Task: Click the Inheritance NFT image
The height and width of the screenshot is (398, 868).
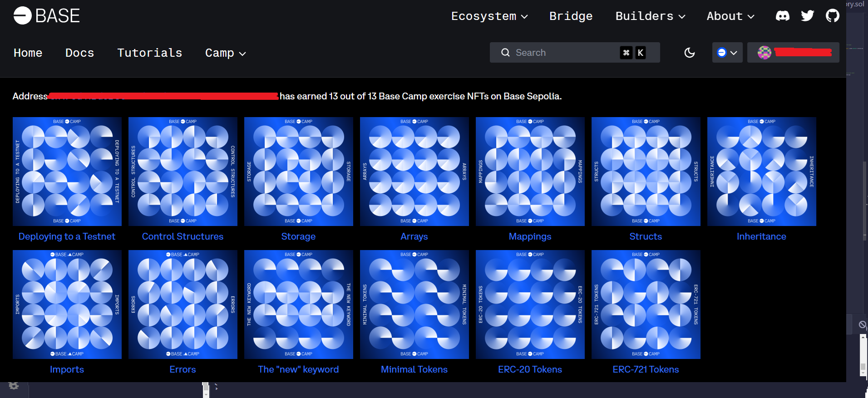Action: [x=762, y=172]
